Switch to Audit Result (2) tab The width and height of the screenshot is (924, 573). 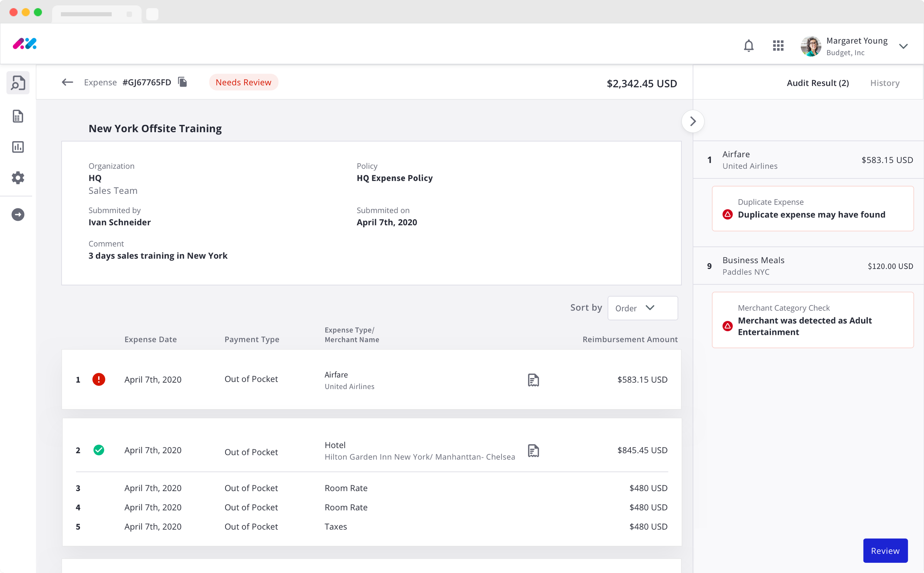(818, 83)
